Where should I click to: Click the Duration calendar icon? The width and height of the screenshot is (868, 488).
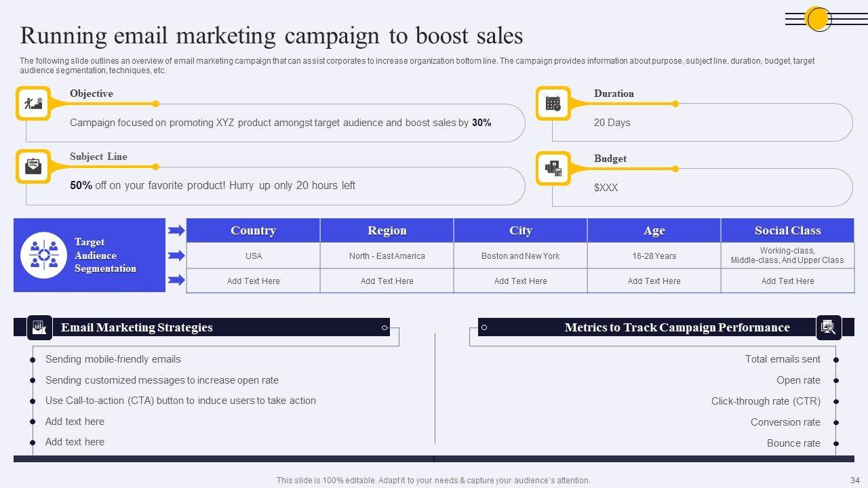[553, 104]
